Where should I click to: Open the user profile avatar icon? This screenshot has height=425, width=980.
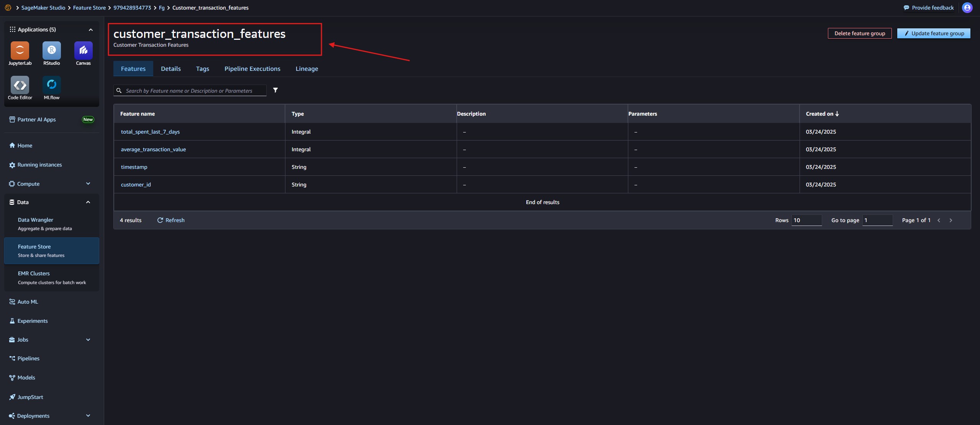pyautogui.click(x=967, y=8)
